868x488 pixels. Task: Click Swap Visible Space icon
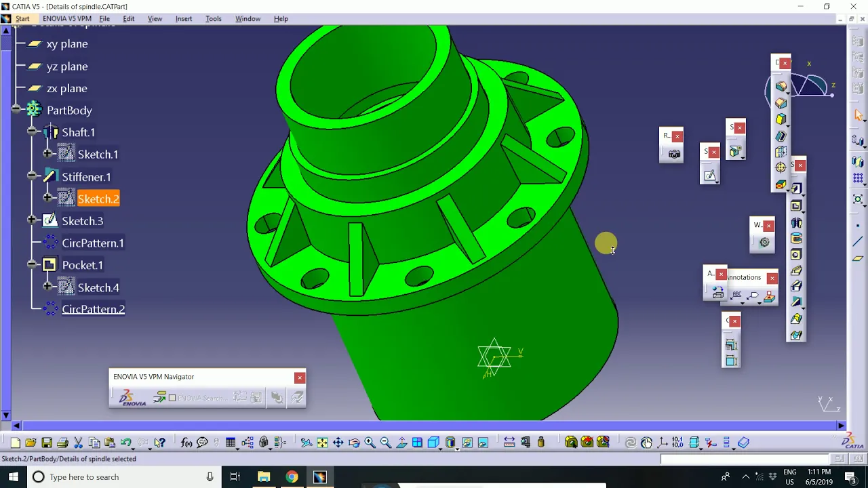tap(483, 443)
